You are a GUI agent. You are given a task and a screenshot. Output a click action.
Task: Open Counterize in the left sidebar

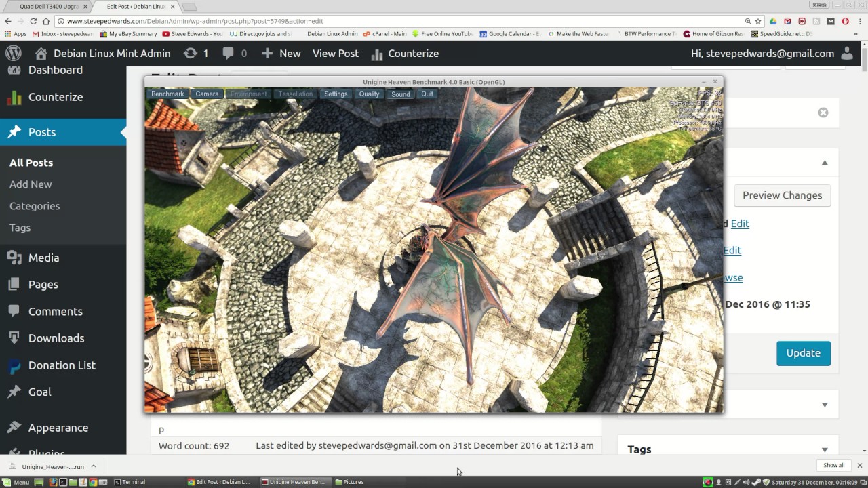click(x=55, y=97)
